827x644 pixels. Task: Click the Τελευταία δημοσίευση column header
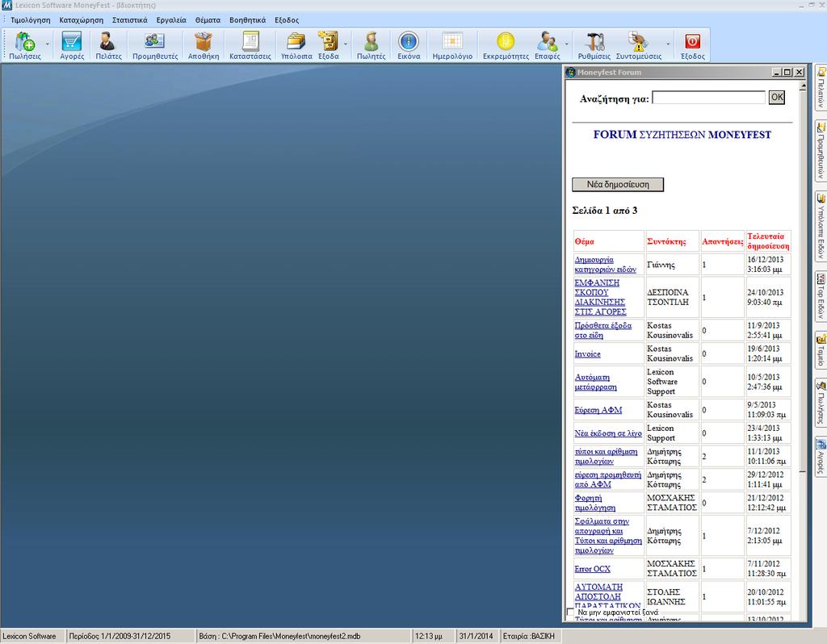[x=768, y=240]
